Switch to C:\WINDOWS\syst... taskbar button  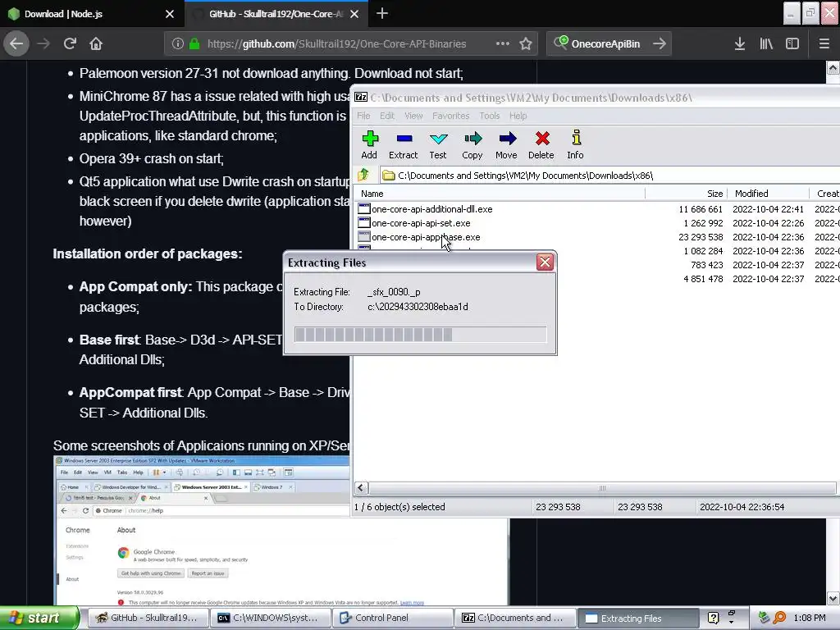269,618
